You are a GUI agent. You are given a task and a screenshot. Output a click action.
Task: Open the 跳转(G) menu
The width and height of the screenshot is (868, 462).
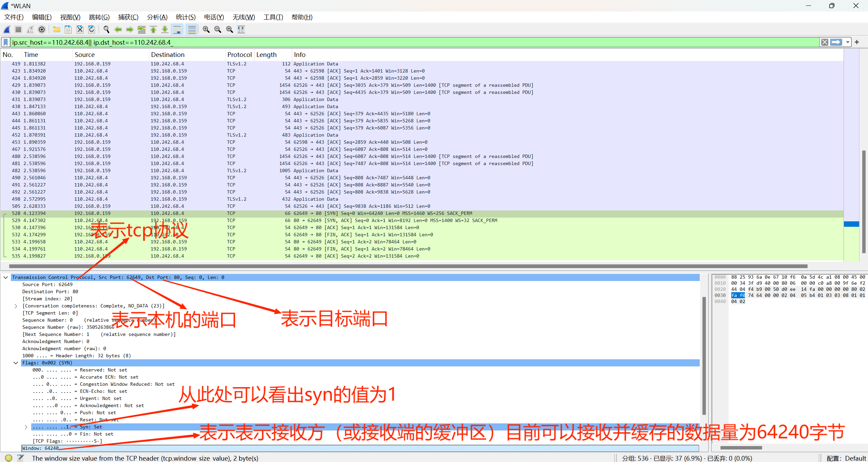(x=99, y=17)
